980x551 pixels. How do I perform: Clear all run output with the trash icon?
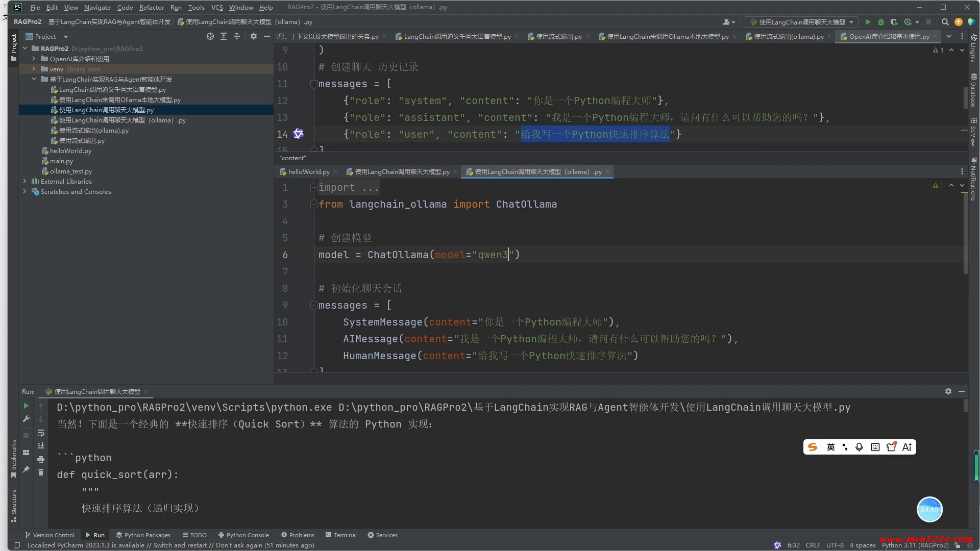tap(41, 472)
